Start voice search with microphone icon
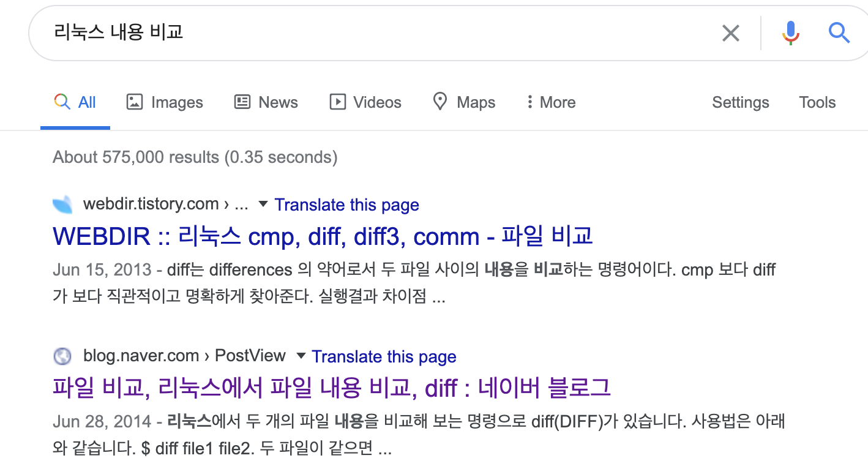This screenshot has height=458, width=868. [791, 32]
